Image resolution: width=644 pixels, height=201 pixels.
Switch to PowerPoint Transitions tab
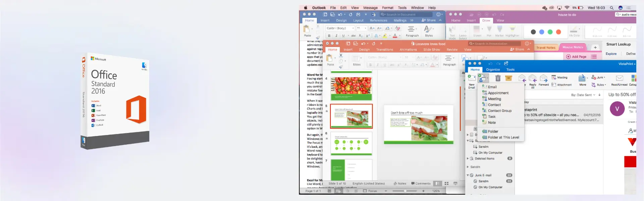(x=384, y=50)
